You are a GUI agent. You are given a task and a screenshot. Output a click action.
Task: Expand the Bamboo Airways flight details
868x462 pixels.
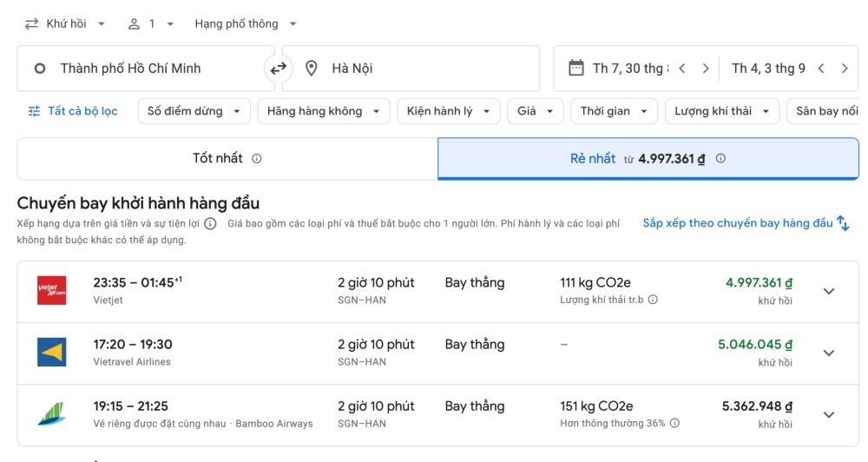coord(829,415)
